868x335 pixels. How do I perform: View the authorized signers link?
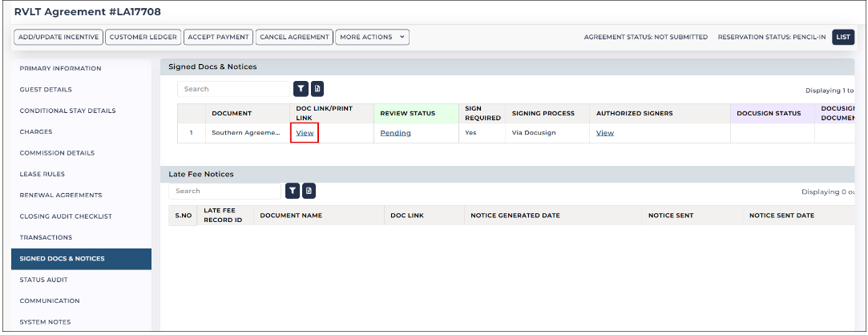pyautogui.click(x=604, y=133)
